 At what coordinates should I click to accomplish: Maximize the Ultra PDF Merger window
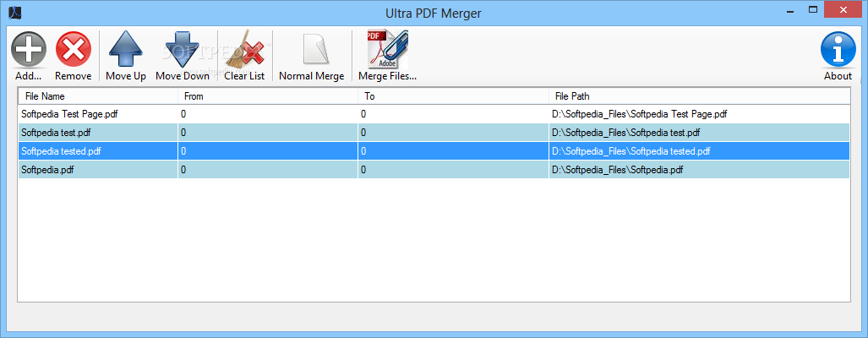813,10
